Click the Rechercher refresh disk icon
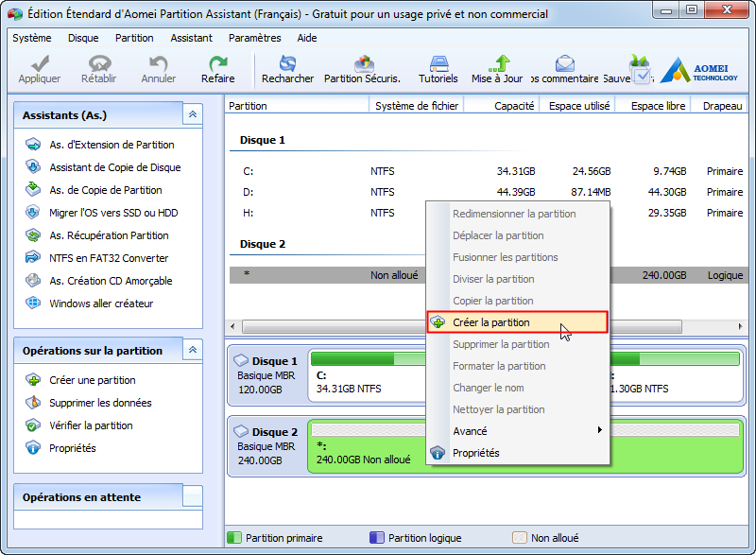The image size is (756, 555). [x=288, y=63]
